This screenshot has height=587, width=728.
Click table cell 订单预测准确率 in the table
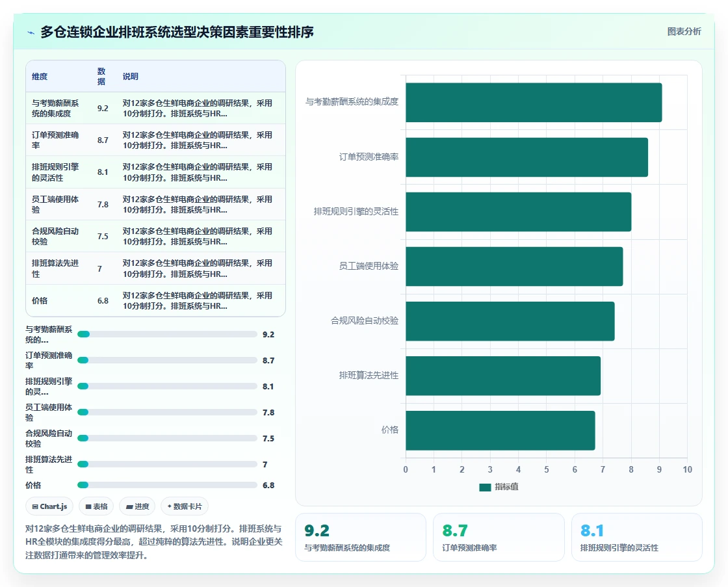click(x=55, y=140)
